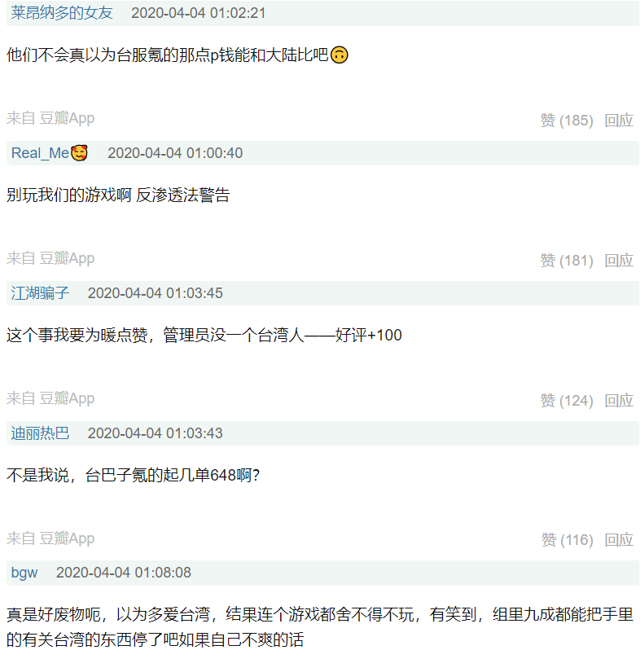Click 来自 豆瓣App under 迪丽热巴's comment
The height and width of the screenshot is (672, 640).
[50, 538]
